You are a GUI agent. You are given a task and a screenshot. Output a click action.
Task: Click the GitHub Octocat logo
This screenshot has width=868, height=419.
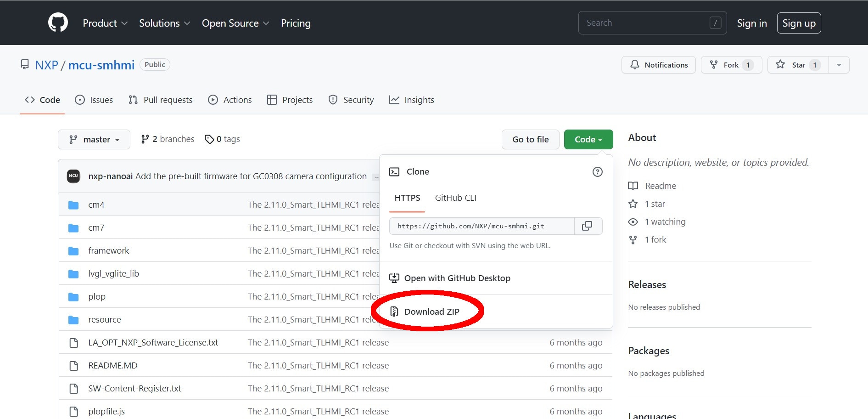[58, 23]
